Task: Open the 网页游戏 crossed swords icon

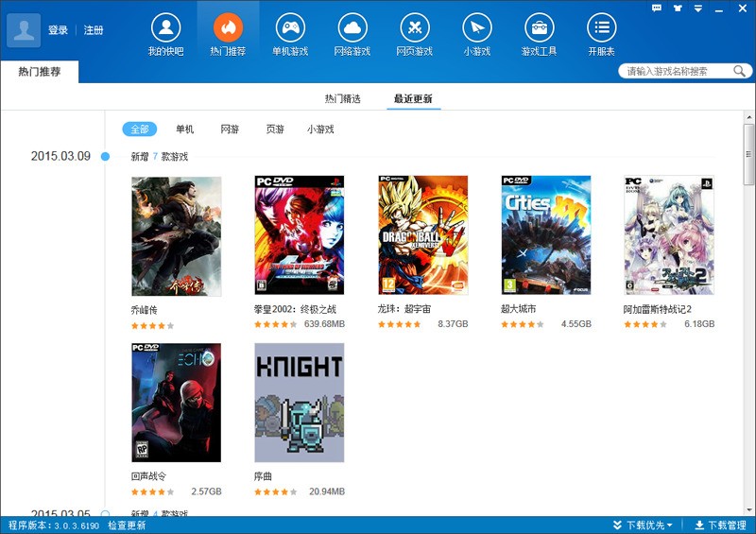Action: pos(415,27)
